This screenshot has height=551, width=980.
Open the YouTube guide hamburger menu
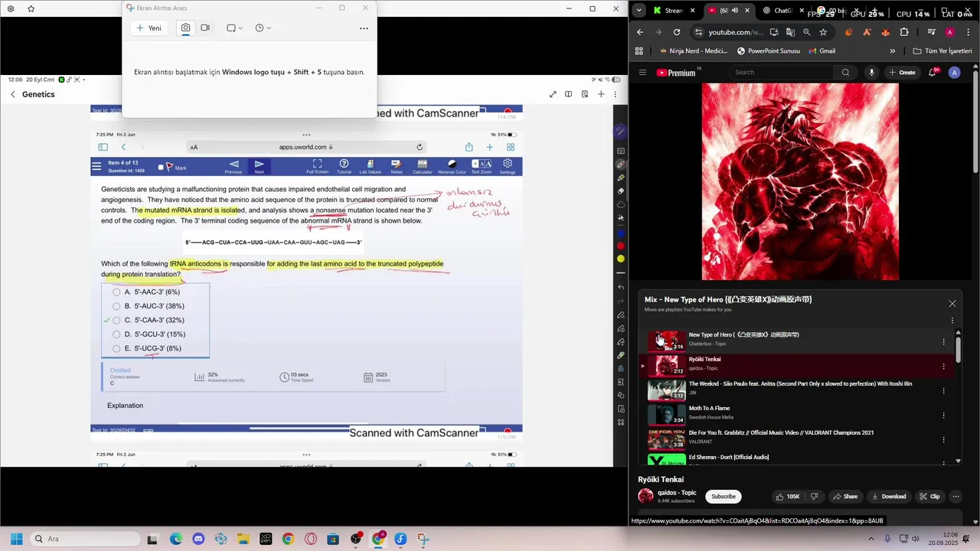(642, 73)
